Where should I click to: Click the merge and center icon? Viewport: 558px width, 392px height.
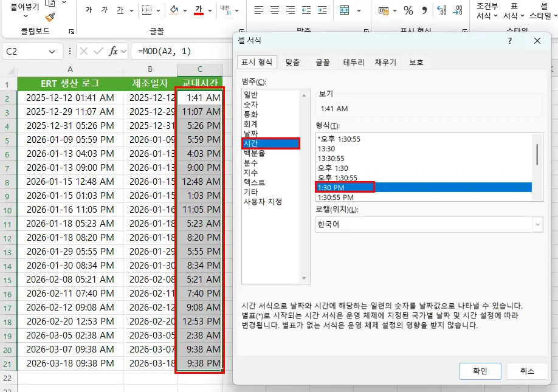point(345,10)
